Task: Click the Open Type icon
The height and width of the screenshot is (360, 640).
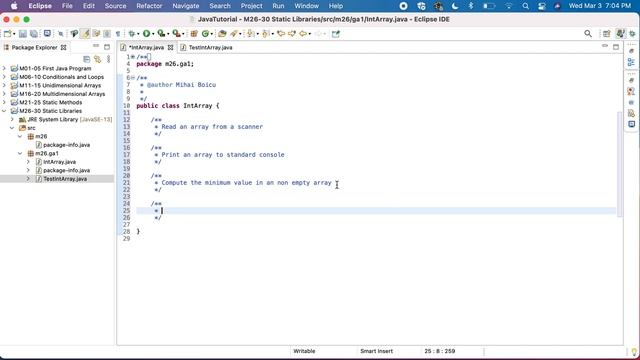Action: click(222, 34)
